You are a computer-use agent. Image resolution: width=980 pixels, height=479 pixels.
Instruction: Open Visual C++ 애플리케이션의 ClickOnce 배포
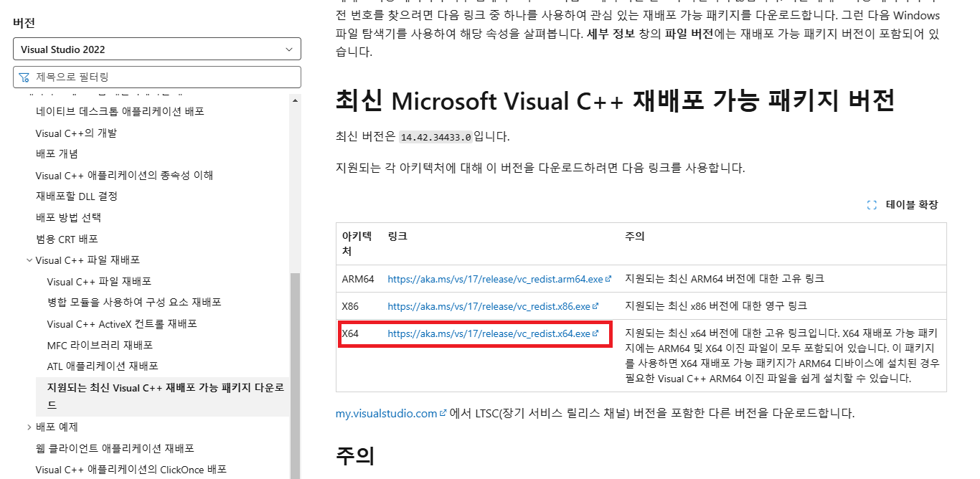[x=131, y=470]
